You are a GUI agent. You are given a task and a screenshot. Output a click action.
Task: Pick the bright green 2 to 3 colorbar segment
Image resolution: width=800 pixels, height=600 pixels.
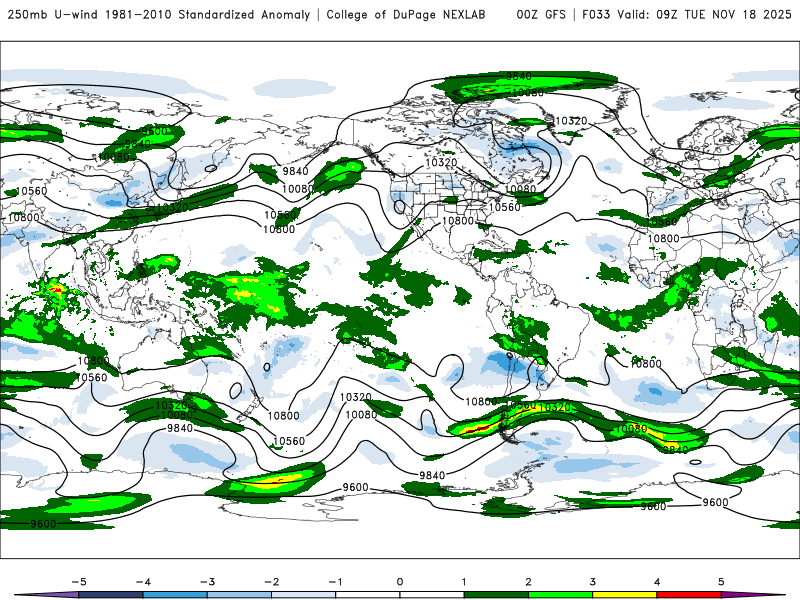coord(560,595)
